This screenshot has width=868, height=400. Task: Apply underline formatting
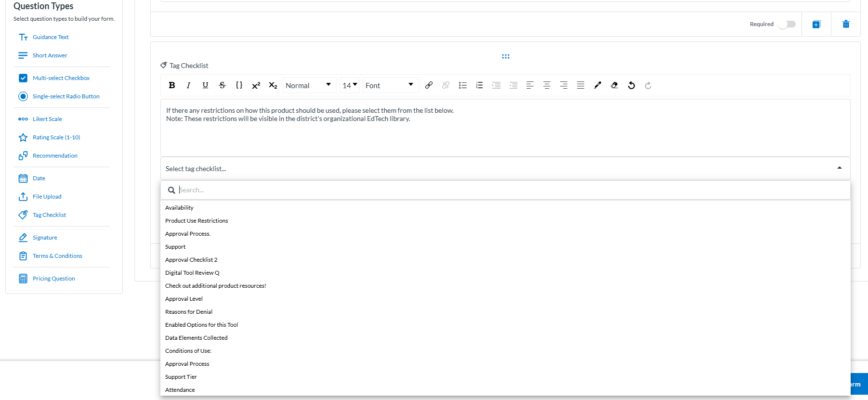205,85
